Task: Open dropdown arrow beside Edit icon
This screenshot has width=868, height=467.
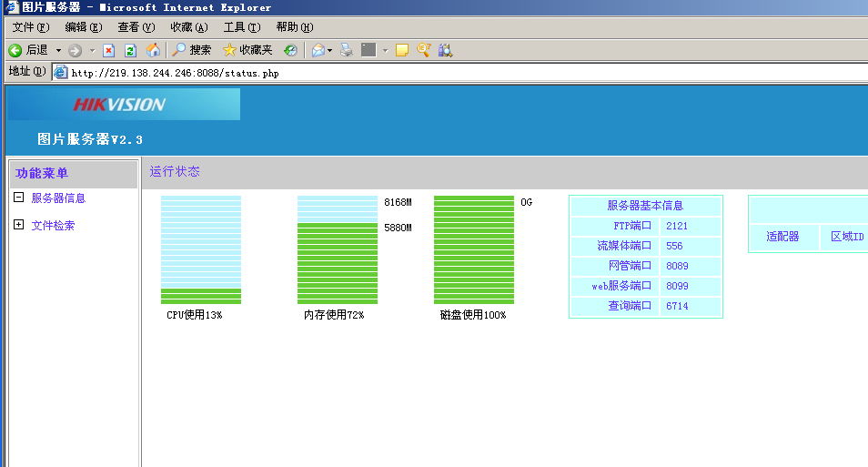Action: pos(385,50)
